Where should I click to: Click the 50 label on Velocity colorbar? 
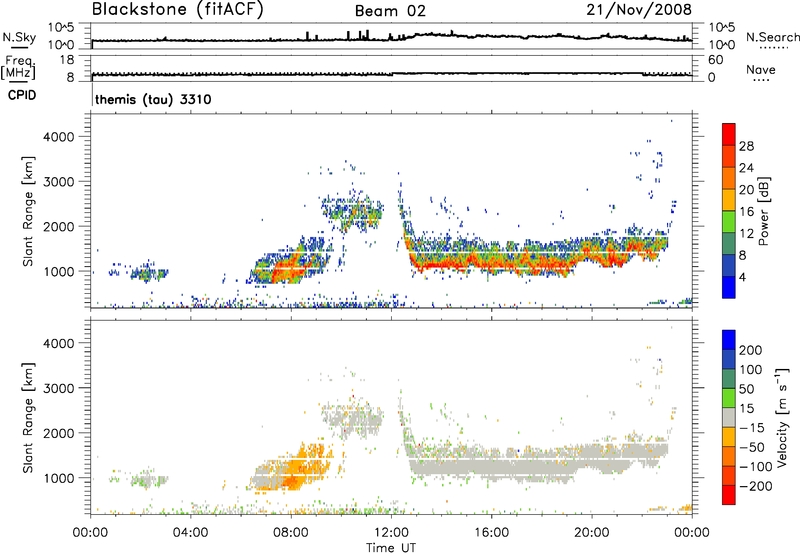[x=746, y=389]
